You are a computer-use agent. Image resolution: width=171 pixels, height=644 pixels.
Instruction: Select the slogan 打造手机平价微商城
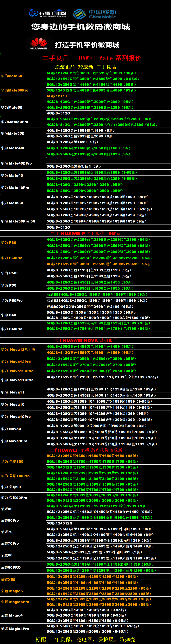tap(87, 45)
